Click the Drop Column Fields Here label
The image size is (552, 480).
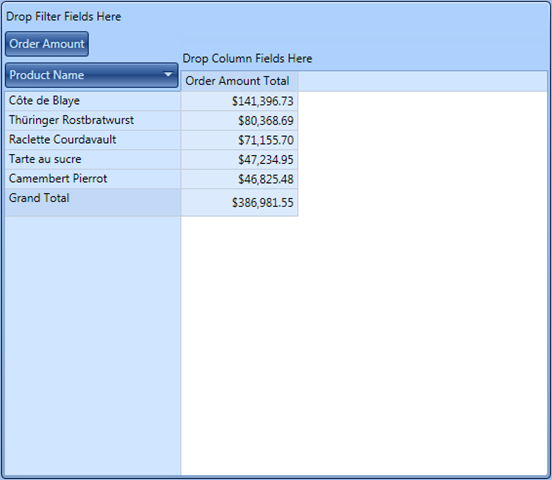coord(247,58)
